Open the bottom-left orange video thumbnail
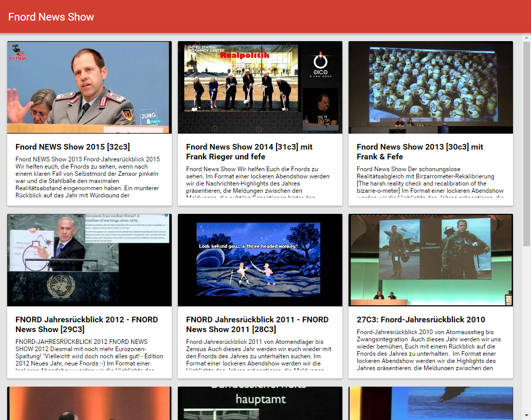 point(89,404)
